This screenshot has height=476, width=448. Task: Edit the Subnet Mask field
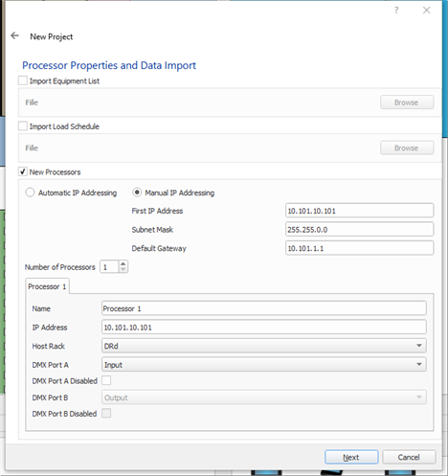click(360, 230)
